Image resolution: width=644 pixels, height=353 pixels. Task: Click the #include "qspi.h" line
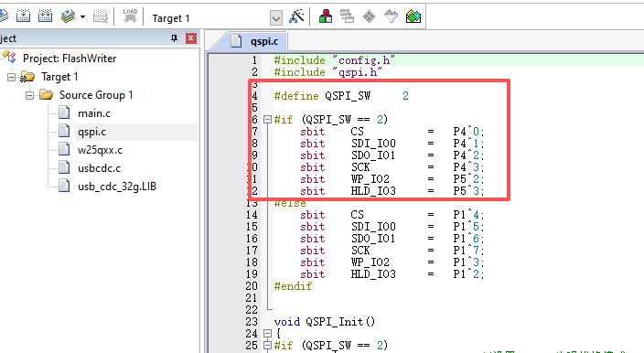(327, 72)
